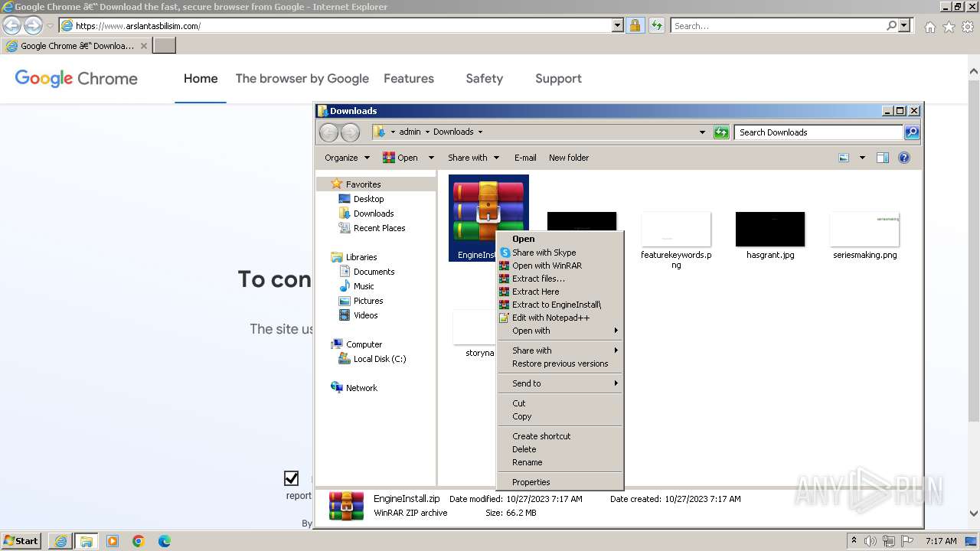Screen dimensions: 980x551
Task: Open the views dropdown arrow
Action: pos(862,158)
